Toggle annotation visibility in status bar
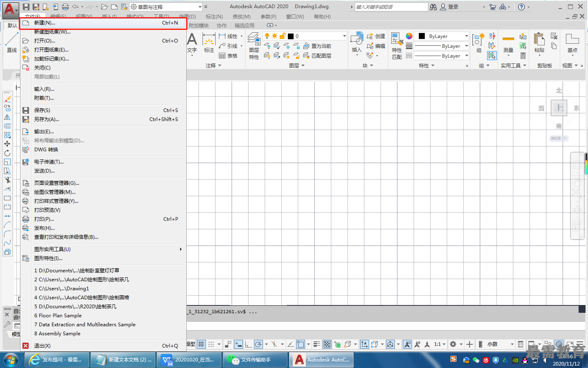 coord(408,344)
